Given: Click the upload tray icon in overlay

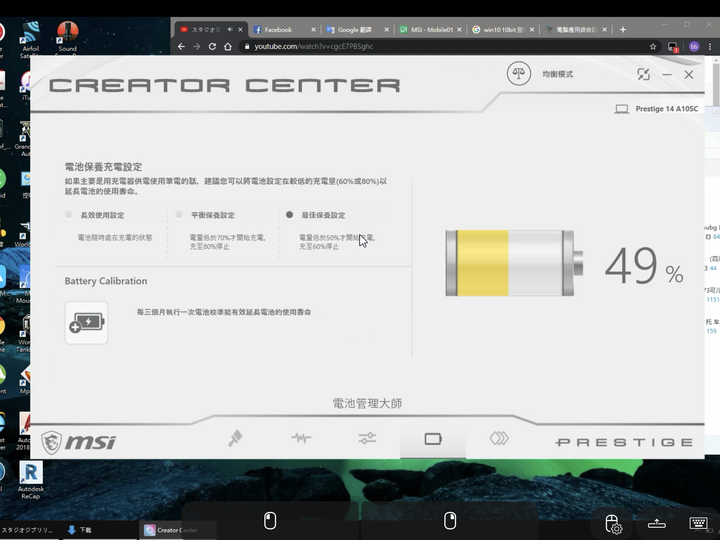Looking at the screenshot, I should point(657,523).
